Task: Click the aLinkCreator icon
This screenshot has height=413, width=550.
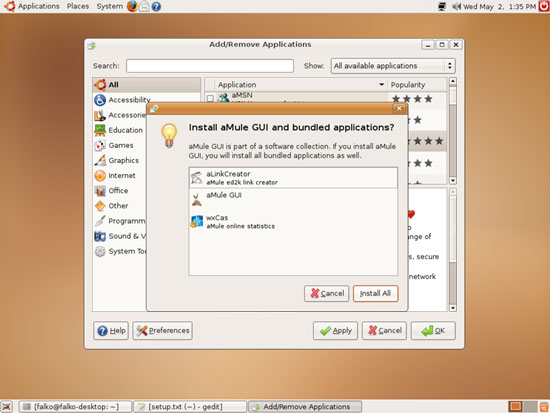Action: (197, 178)
